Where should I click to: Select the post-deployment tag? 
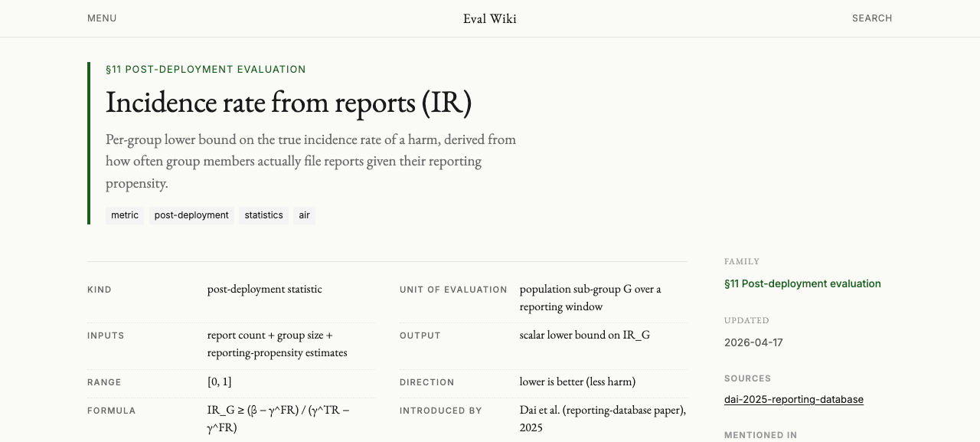click(x=191, y=215)
